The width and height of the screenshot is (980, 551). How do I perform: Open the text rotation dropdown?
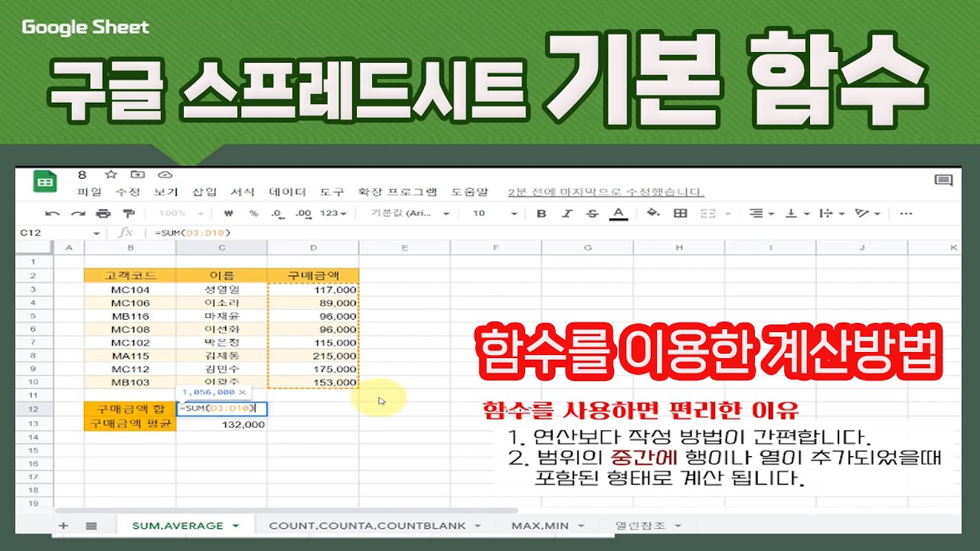click(867, 214)
